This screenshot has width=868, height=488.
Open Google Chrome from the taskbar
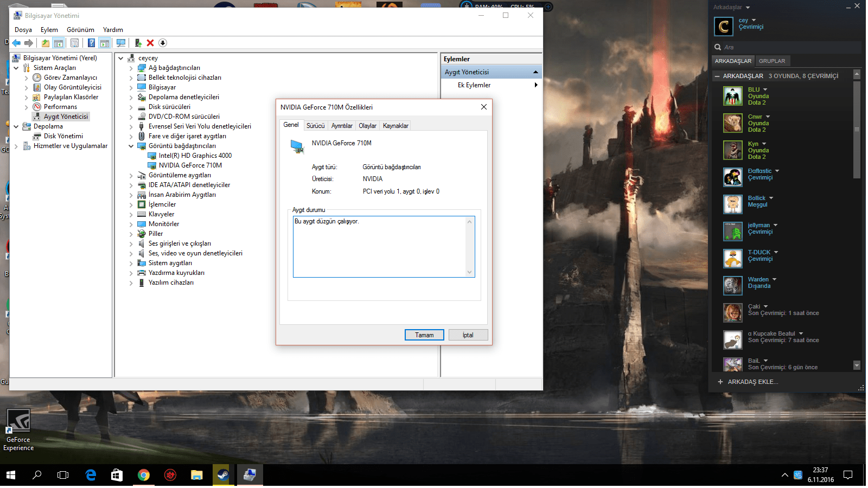(x=143, y=475)
